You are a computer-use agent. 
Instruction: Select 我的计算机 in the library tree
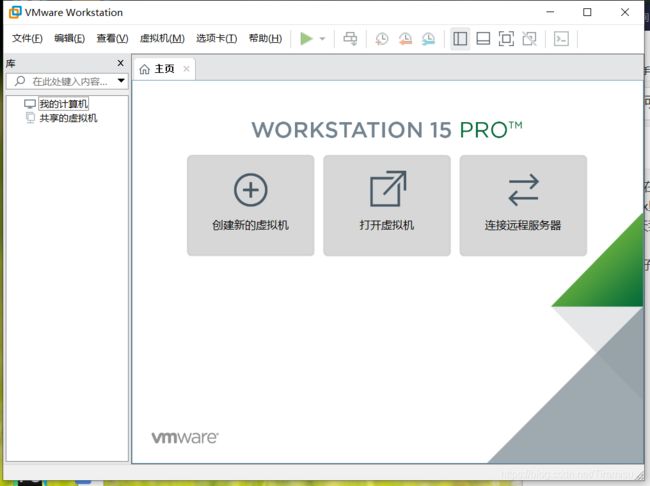[x=63, y=104]
